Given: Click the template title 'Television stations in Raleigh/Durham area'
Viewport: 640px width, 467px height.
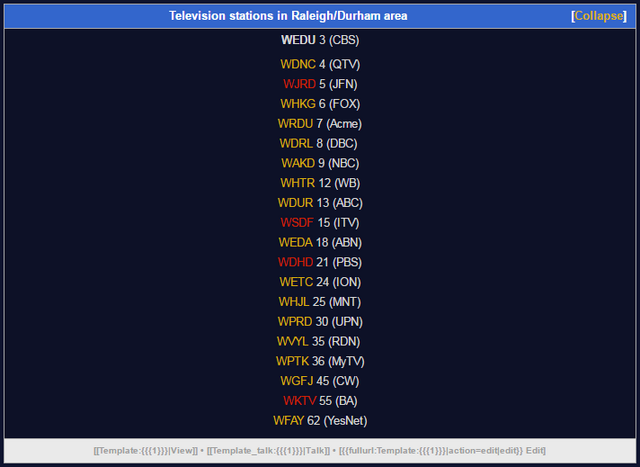Looking at the screenshot, I should [288, 16].
